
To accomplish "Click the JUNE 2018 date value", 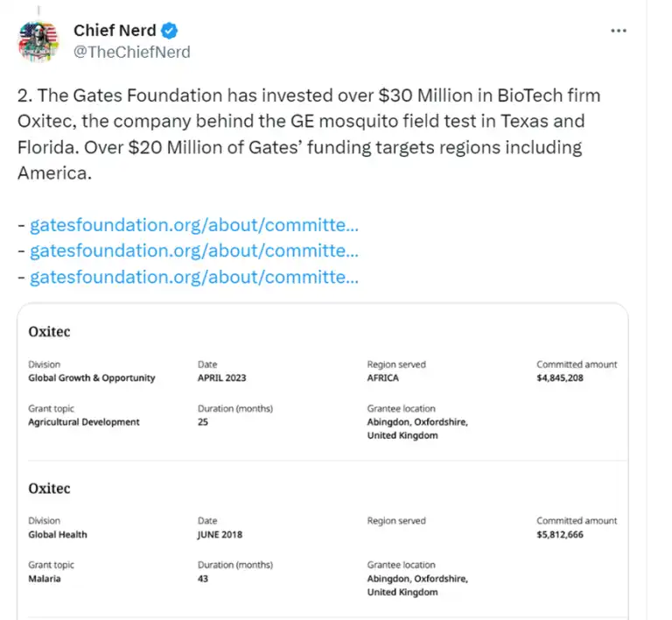I will tap(220, 534).
